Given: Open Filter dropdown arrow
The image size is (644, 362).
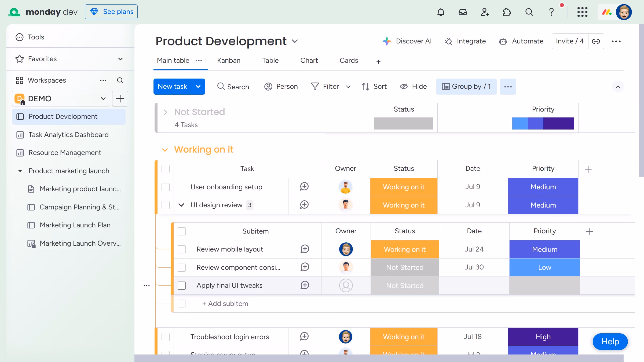Looking at the screenshot, I should 348,87.
